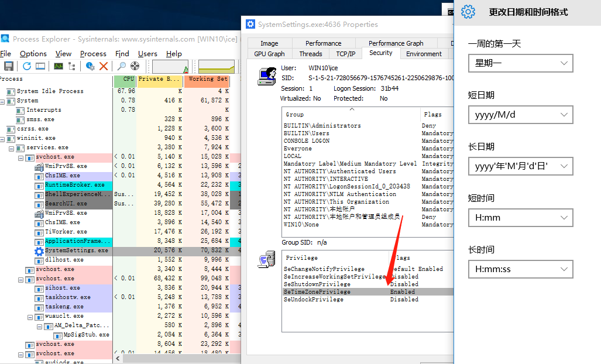Click the Show Process Tree icon
The height and width of the screenshot is (364, 601).
click(x=73, y=66)
